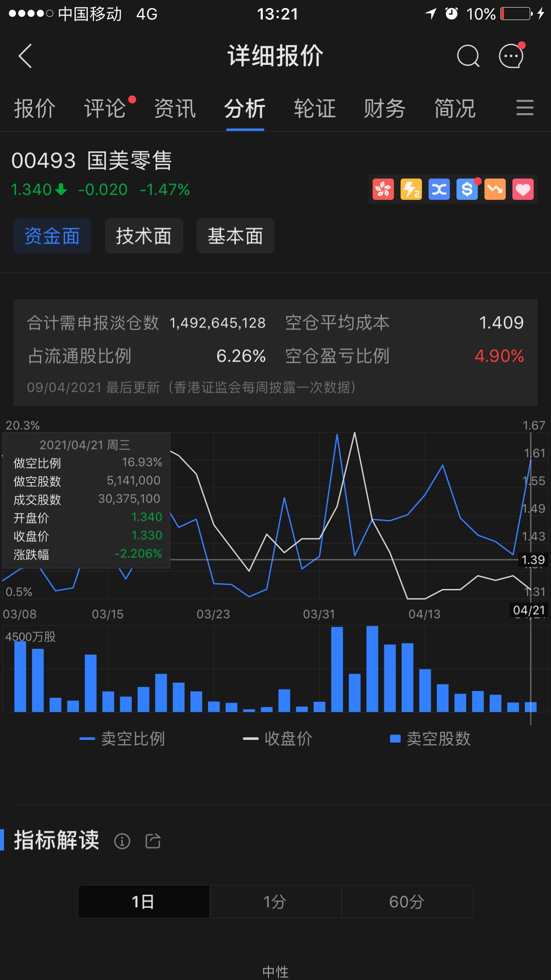Tap the stock name 国美零售
The width and height of the screenshot is (551, 980).
click(x=130, y=161)
